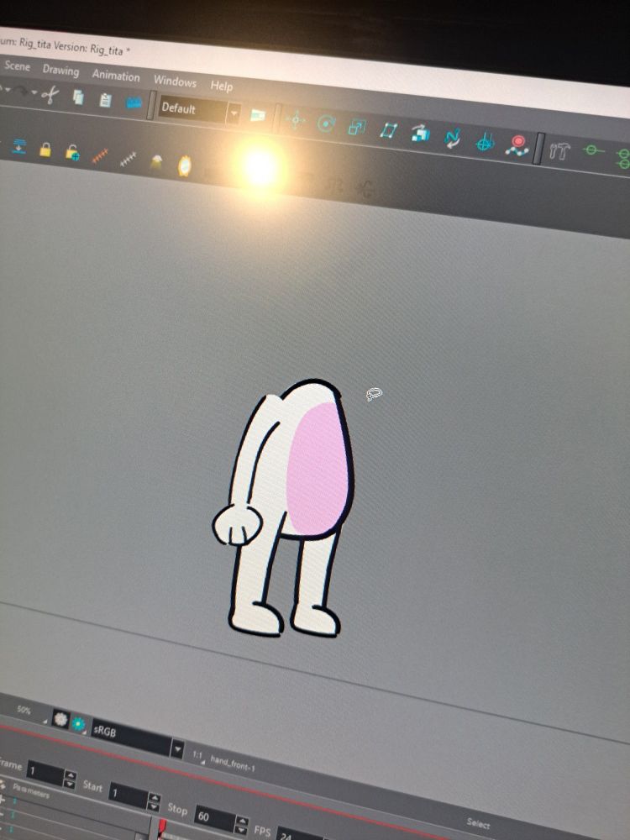Click the Parameters header in timeline
The image size is (630, 840).
[x=30, y=790]
